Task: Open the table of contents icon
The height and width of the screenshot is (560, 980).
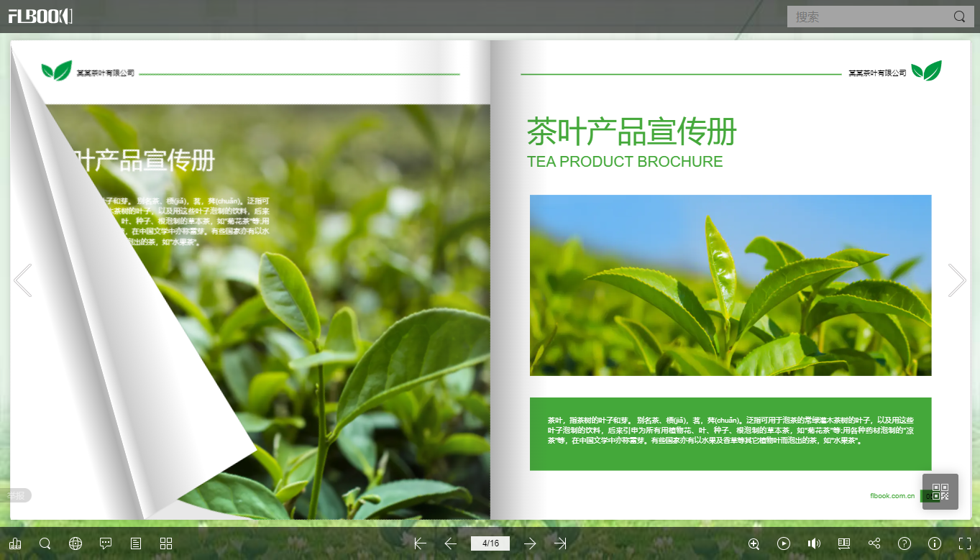Action: pyautogui.click(x=136, y=543)
